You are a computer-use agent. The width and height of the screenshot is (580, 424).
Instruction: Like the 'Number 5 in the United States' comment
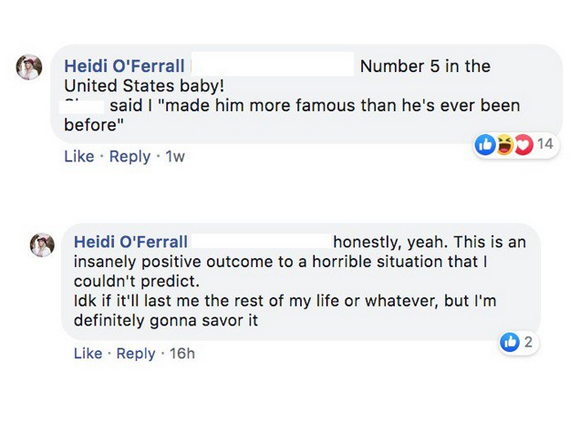tap(79, 157)
